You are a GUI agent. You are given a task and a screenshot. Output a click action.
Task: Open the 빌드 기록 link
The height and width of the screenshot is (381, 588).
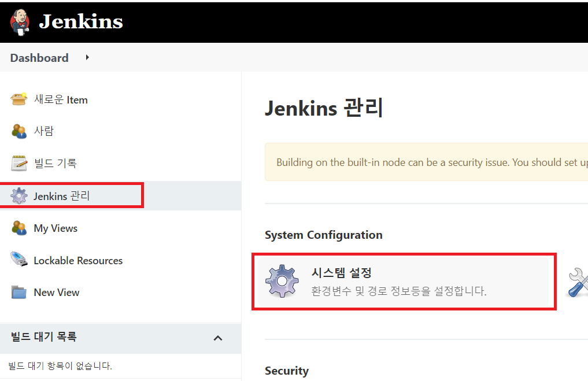coord(56,163)
